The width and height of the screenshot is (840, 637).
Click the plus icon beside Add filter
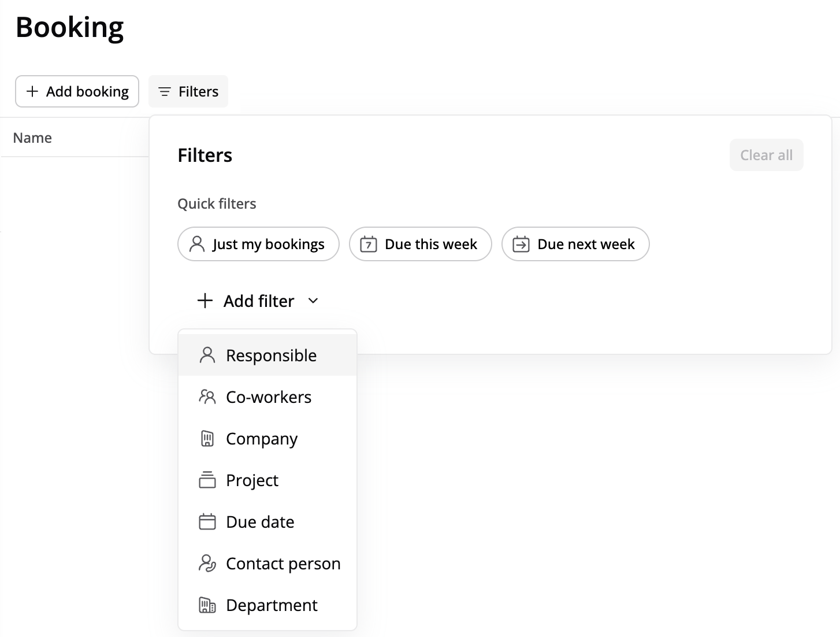[205, 301]
